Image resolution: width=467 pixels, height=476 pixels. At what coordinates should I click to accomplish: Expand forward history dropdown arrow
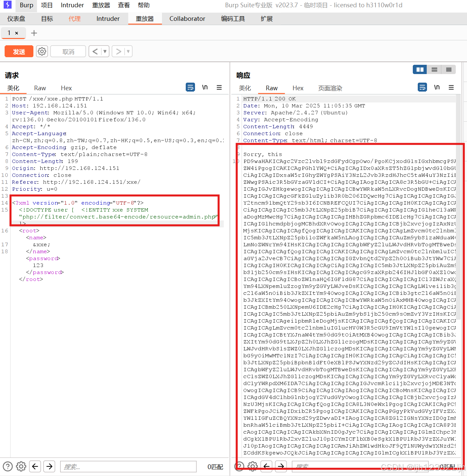[x=128, y=52]
